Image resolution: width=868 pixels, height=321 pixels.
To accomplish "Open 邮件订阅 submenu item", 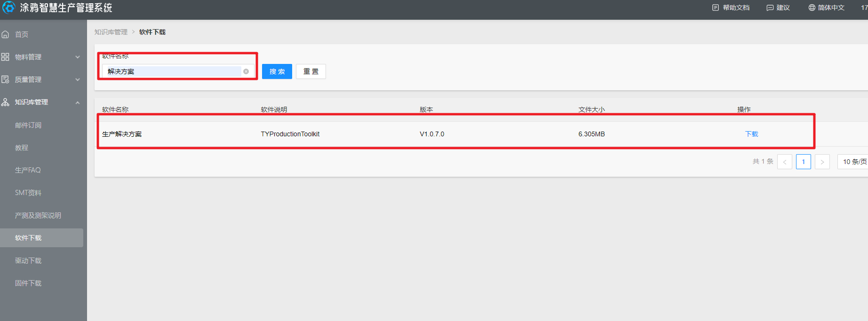I will click(x=28, y=125).
